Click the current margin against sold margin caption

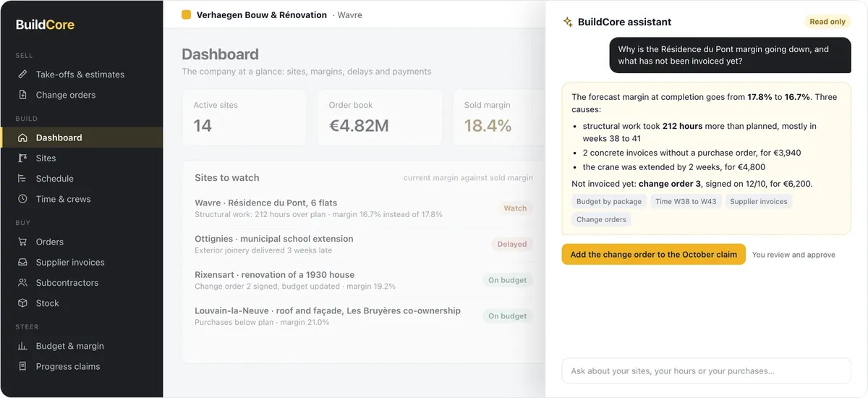[468, 178]
